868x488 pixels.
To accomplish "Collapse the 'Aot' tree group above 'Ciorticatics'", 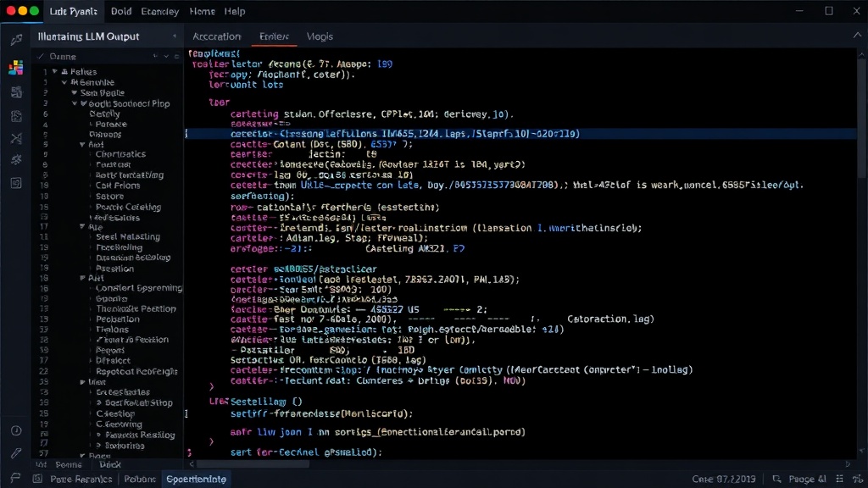I will (x=82, y=144).
